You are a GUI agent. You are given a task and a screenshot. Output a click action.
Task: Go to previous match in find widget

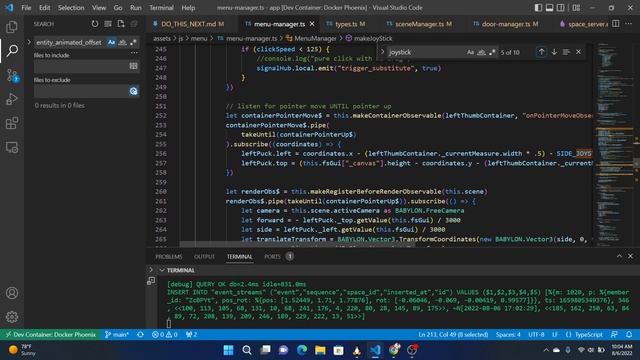(x=541, y=52)
